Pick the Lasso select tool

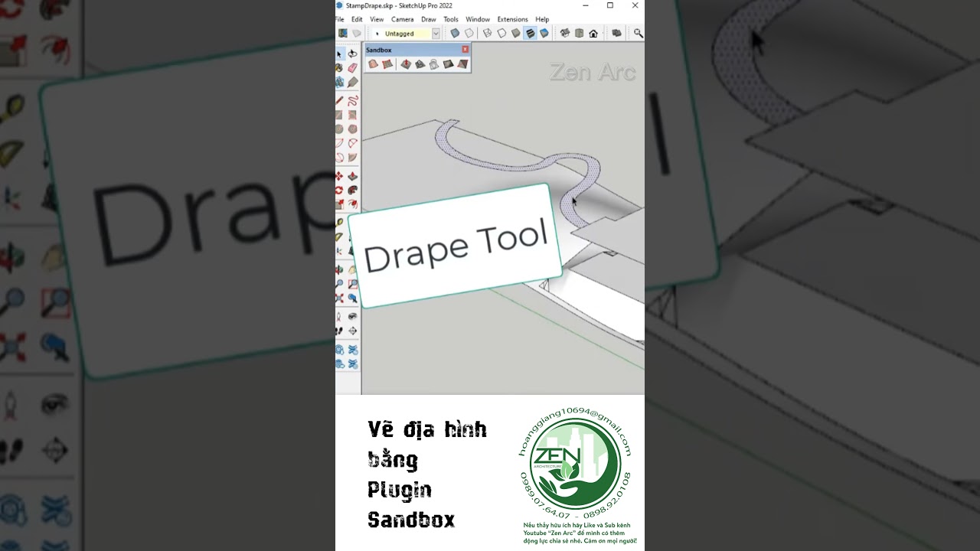(x=352, y=54)
